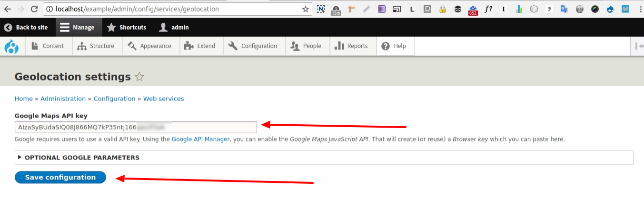Follow the Google API Manager link
The height and width of the screenshot is (220, 644).
click(x=200, y=139)
